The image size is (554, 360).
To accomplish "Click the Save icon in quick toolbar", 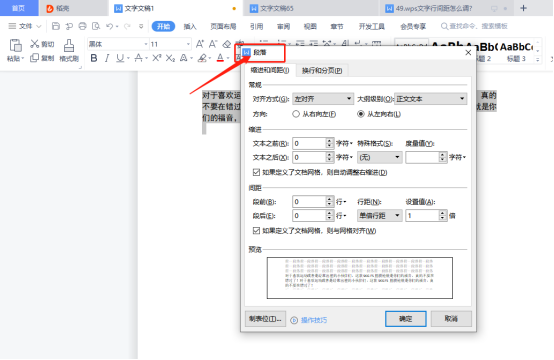I will [x=56, y=26].
